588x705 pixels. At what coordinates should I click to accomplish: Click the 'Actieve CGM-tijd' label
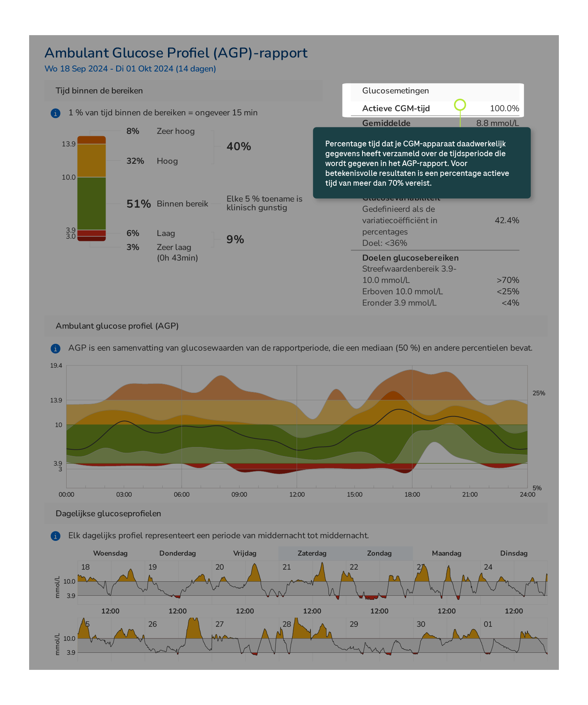pyautogui.click(x=396, y=109)
